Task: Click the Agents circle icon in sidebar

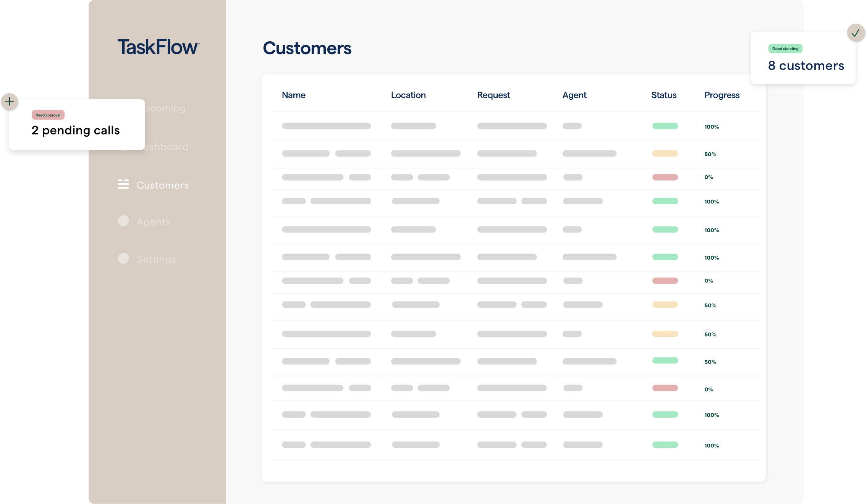Action: tap(124, 221)
